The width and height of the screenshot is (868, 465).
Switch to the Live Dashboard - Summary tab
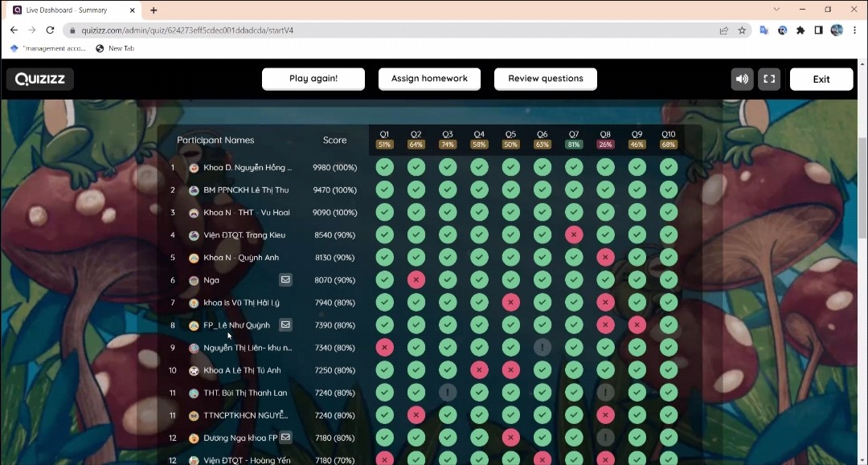click(x=72, y=10)
